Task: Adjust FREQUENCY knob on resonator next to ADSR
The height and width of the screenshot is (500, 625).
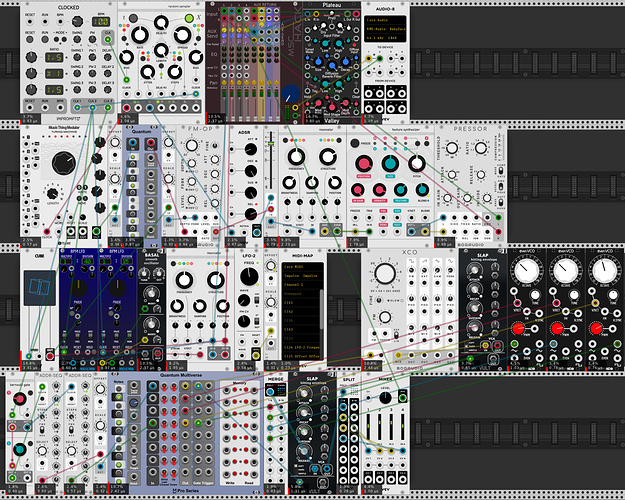Action: [x=296, y=157]
